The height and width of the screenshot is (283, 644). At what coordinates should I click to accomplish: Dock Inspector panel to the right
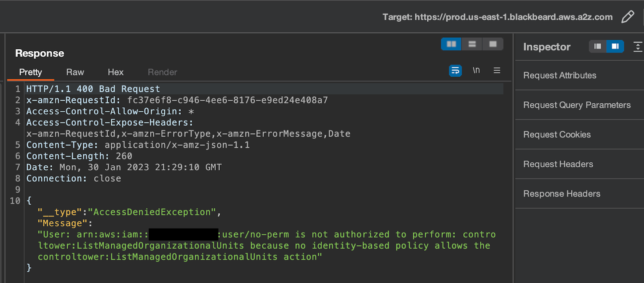[615, 47]
